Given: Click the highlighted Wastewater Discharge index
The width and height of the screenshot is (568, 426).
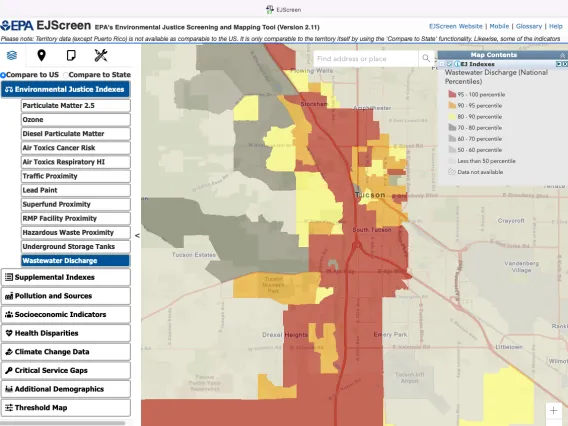Looking at the screenshot, I should coord(76,261).
